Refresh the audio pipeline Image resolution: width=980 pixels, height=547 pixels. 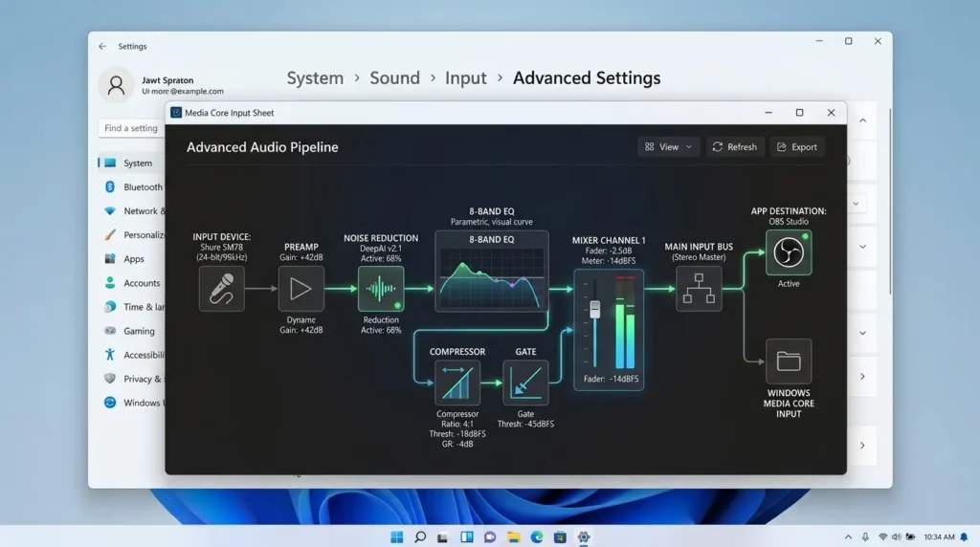point(734,146)
